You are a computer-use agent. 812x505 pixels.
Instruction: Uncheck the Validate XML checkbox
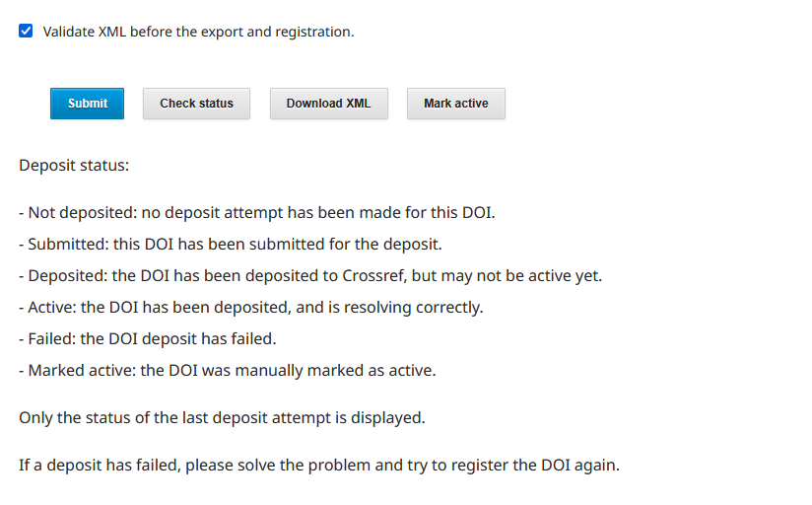[x=27, y=32]
